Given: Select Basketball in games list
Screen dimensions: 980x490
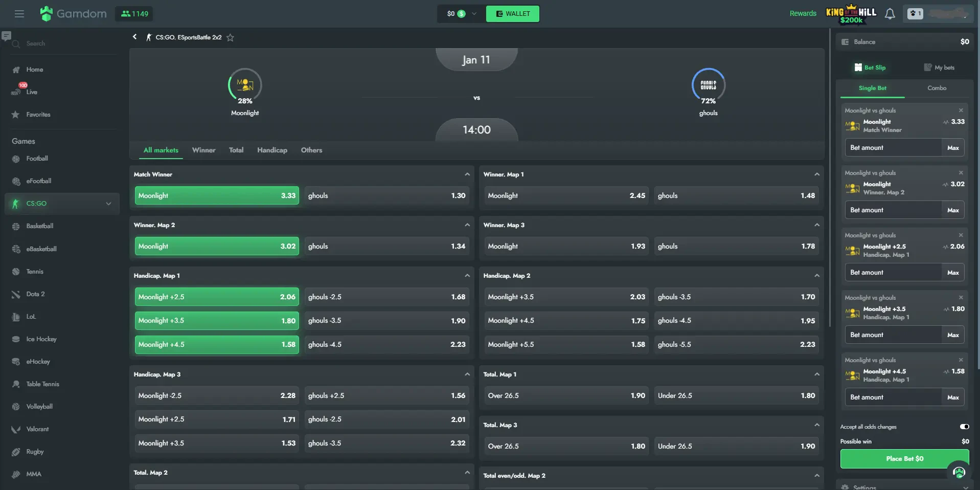Looking at the screenshot, I should [x=39, y=226].
